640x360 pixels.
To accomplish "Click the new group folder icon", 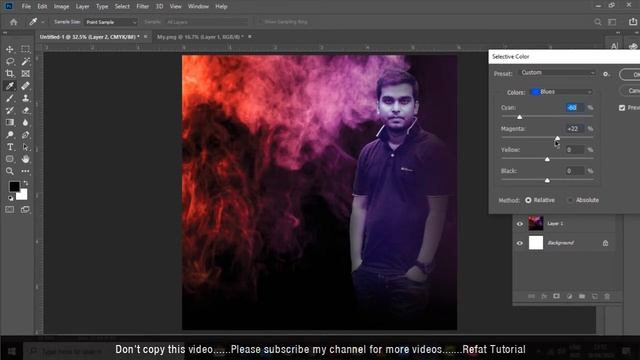I will (x=582, y=296).
